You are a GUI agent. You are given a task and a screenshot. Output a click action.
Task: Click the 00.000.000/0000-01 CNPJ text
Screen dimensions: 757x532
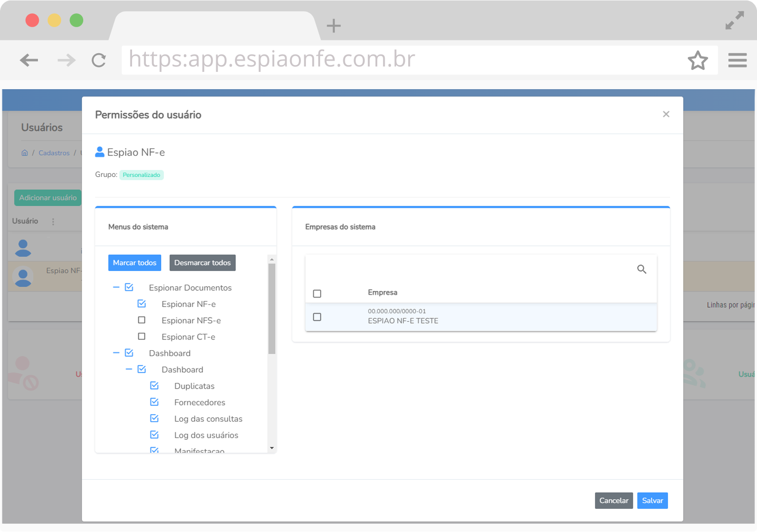click(397, 311)
